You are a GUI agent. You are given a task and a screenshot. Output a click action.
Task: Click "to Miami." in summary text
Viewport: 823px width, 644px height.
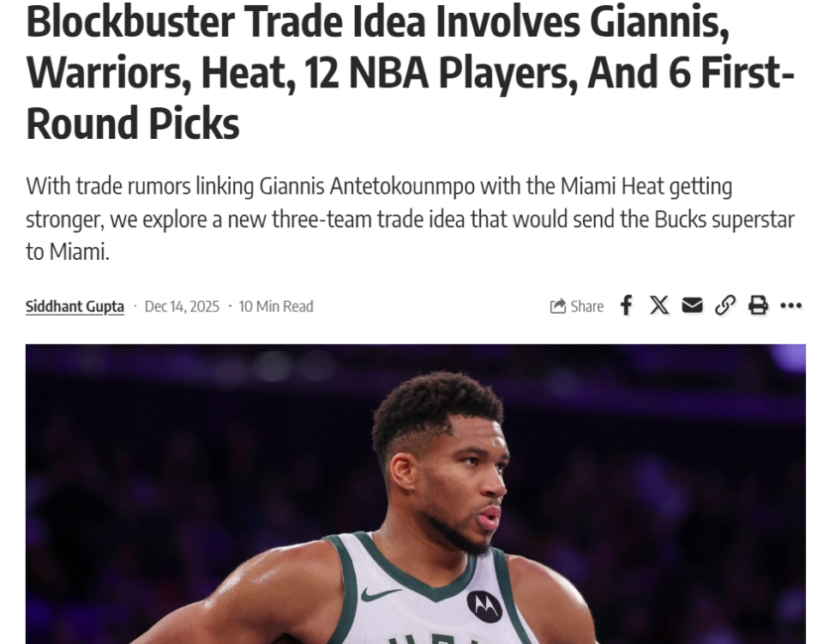pyautogui.click(x=68, y=252)
